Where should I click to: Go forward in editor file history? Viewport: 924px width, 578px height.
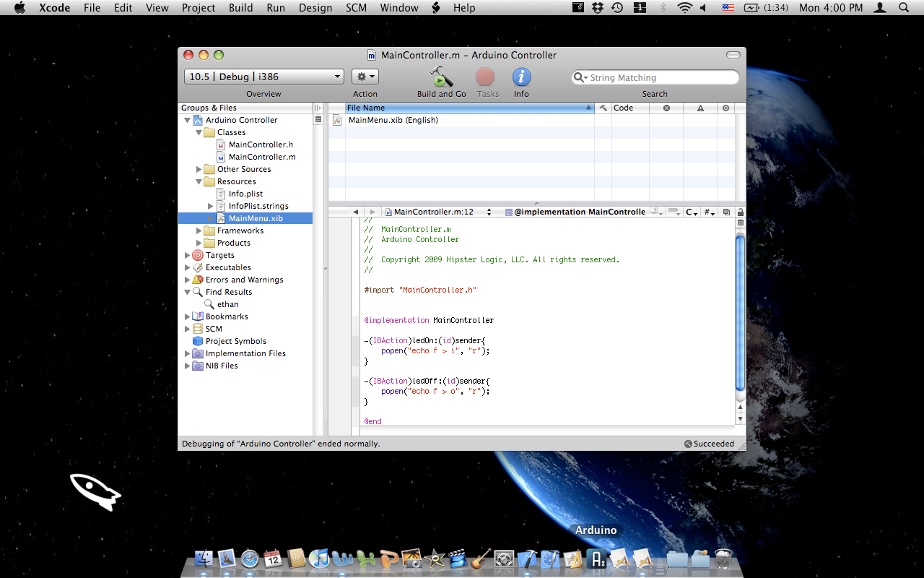(x=372, y=212)
